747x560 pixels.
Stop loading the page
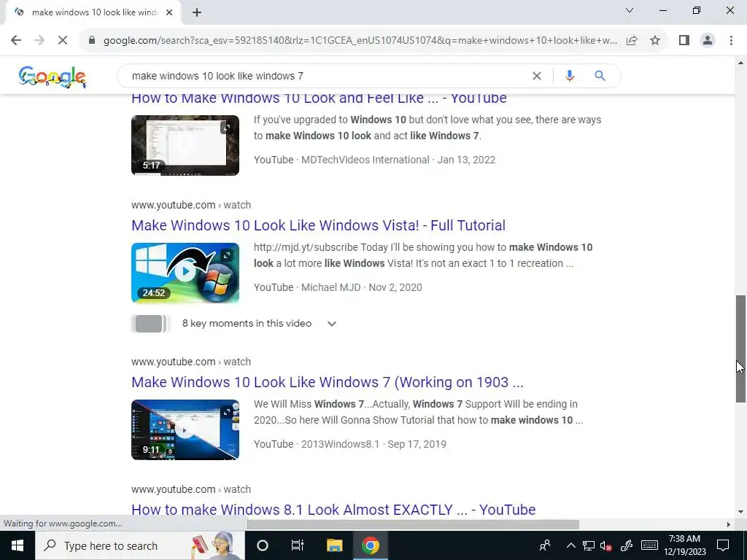63,41
